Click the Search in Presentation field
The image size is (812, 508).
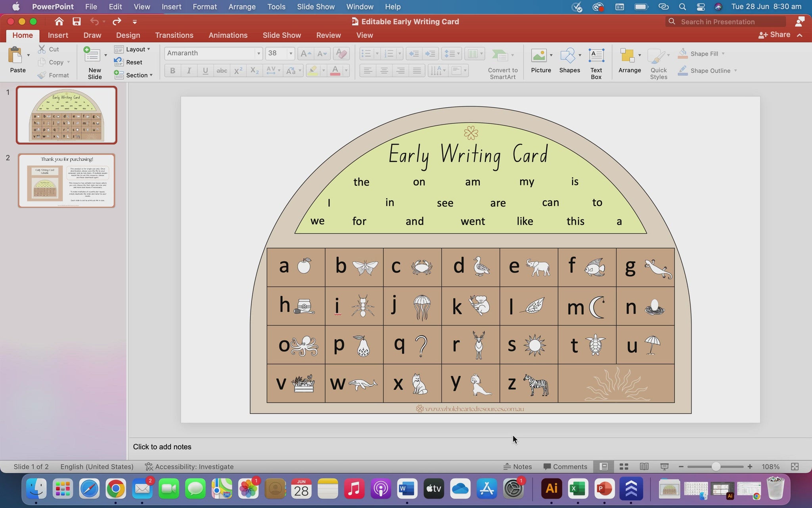[726, 22]
